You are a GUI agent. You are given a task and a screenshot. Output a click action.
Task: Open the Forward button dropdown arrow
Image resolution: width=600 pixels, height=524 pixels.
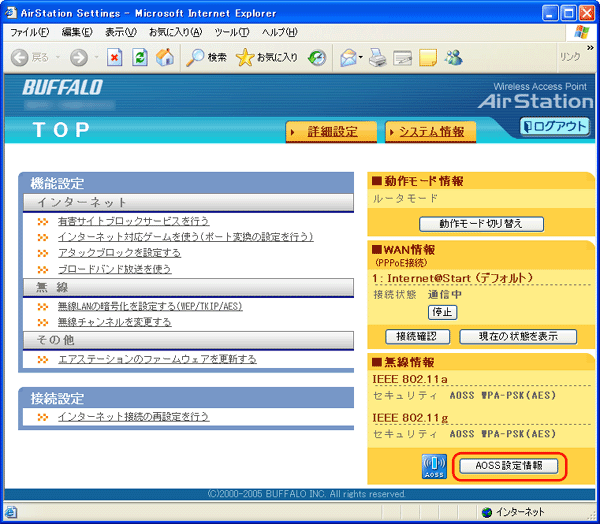coord(96,57)
